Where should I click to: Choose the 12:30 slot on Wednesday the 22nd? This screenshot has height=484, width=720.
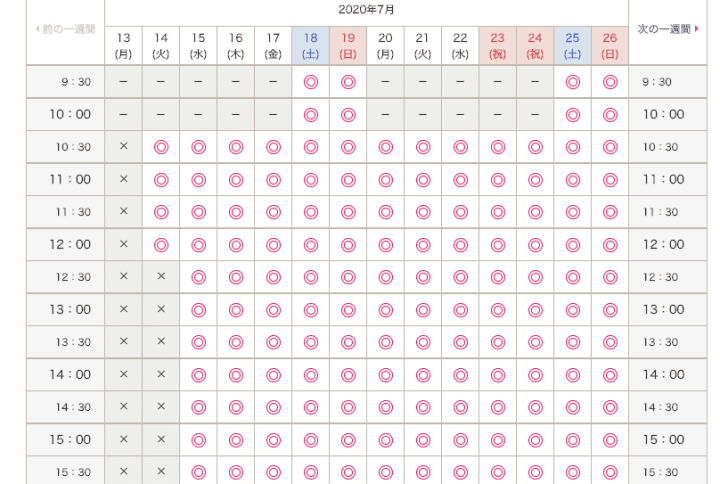pyautogui.click(x=460, y=277)
